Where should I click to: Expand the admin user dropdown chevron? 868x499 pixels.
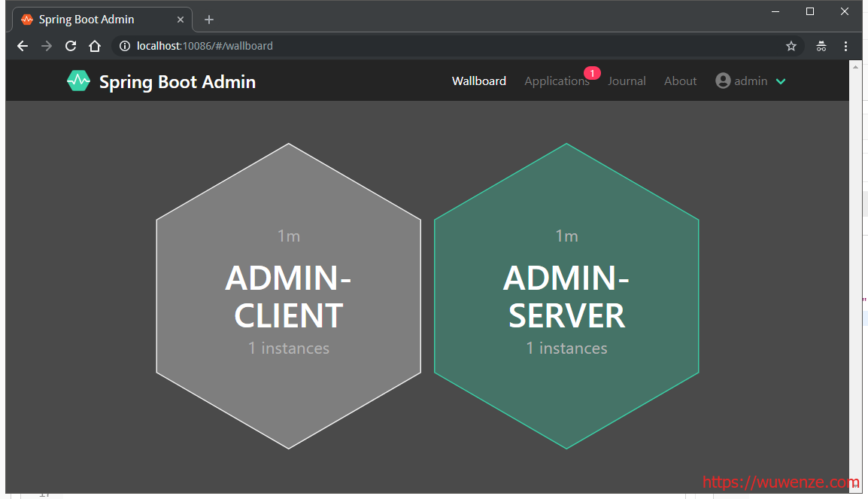(x=781, y=81)
